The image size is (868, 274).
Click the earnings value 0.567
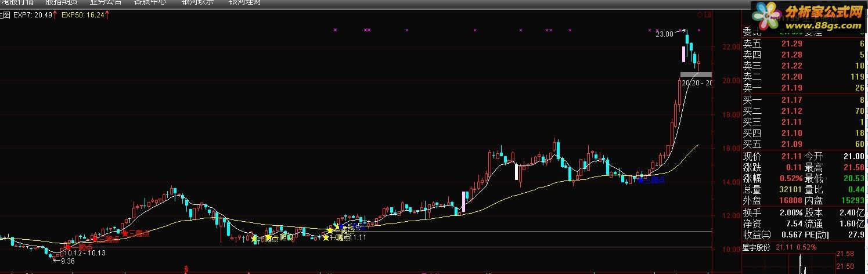click(x=791, y=235)
